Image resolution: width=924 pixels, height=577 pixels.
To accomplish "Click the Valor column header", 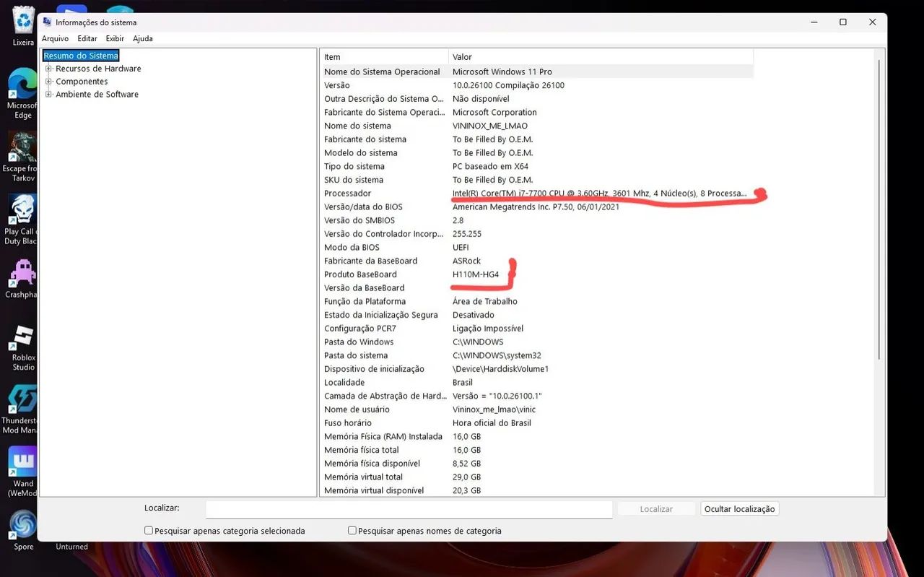I will click(x=601, y=57).
